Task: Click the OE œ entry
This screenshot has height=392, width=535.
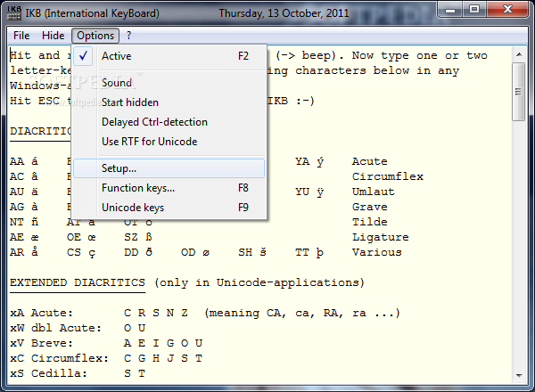Action: [x=81, y=237]
